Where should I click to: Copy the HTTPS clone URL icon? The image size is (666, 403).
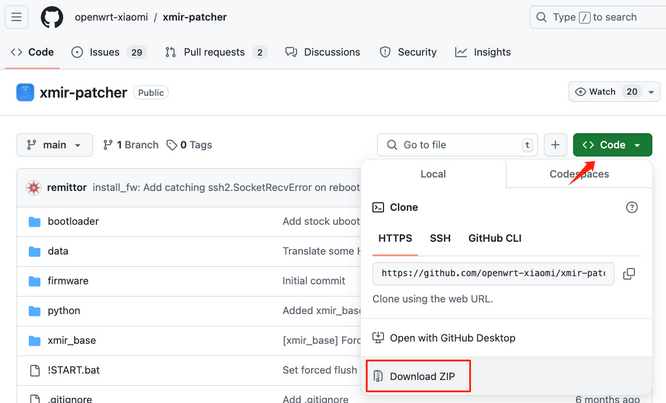pyautogui.click(x=629, y=274)
